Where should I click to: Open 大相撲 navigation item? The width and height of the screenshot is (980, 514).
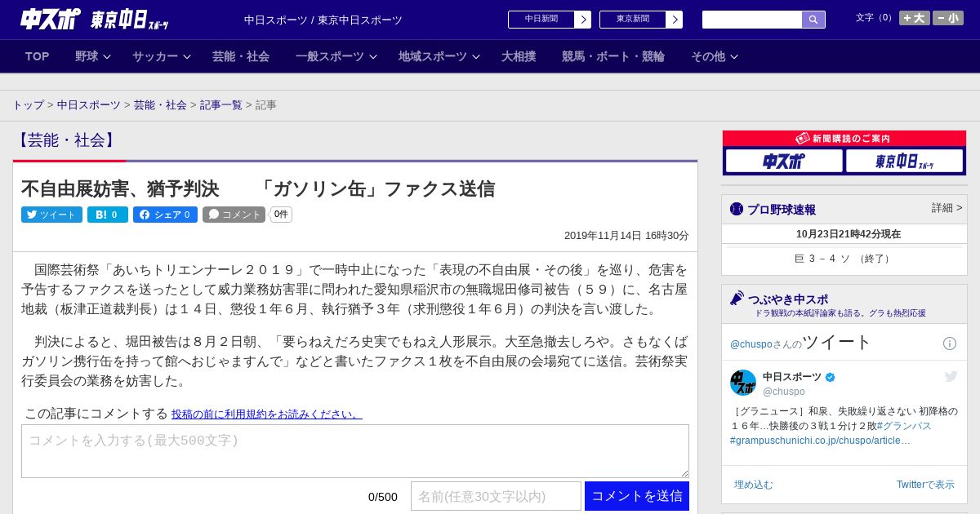tap(519, 56)
